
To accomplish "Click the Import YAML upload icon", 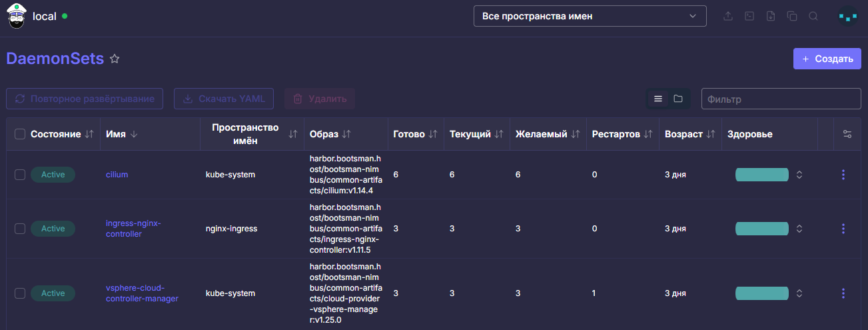I will 728,16.
